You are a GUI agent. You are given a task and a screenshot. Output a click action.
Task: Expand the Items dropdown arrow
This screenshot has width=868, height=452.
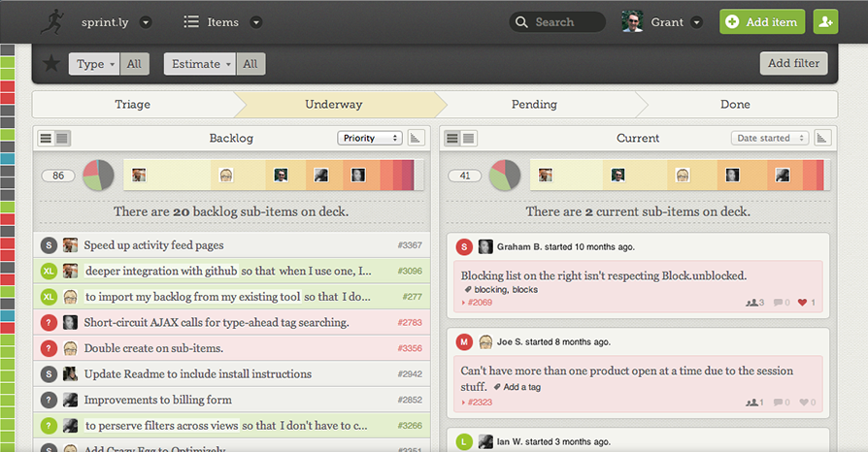(255, 22)
